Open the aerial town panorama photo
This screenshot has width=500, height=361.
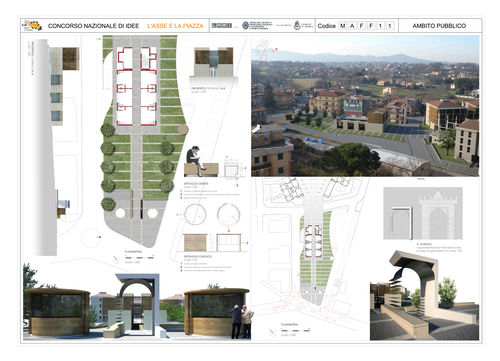(365, 106)
